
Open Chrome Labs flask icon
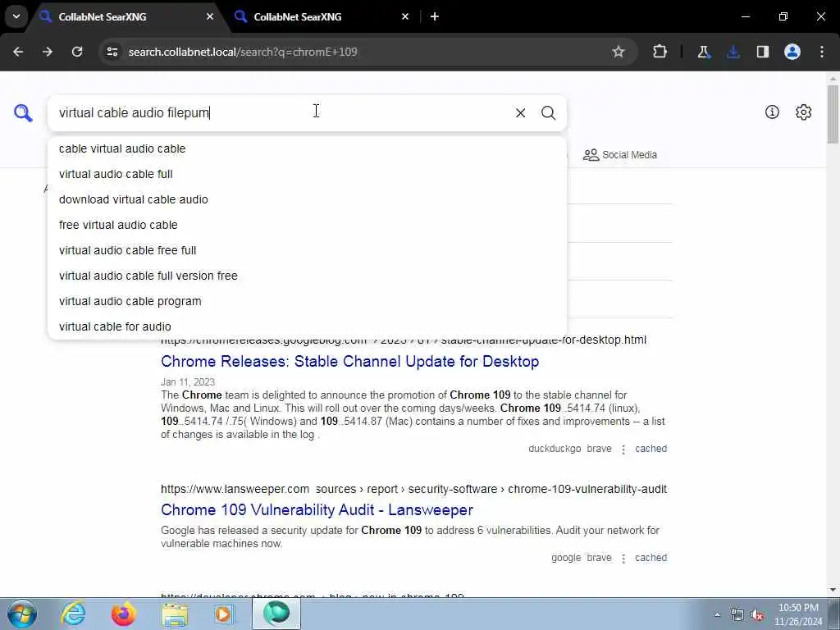pos(703,52)
